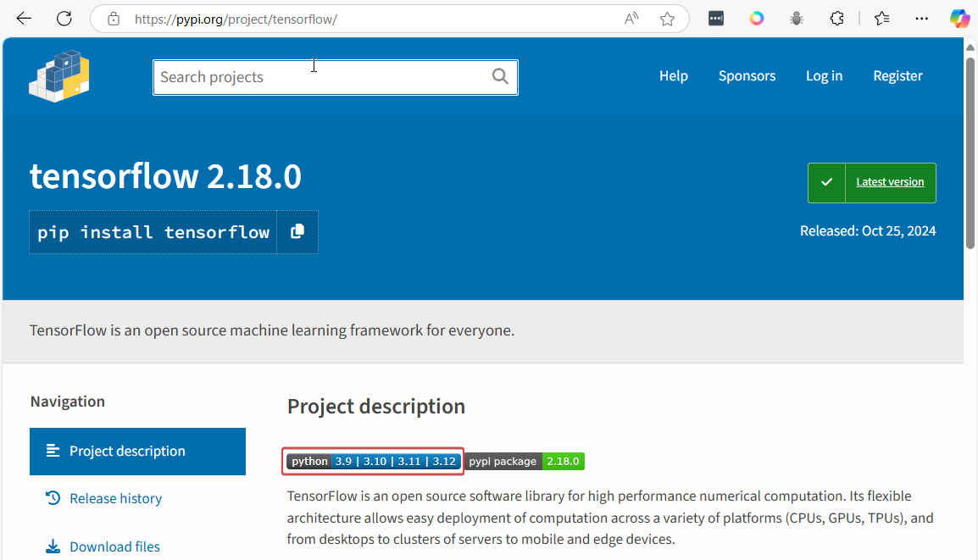Viewport: 978px width, 560px height.
Task: Open the Favorites list icon
Action: (882, 19)
